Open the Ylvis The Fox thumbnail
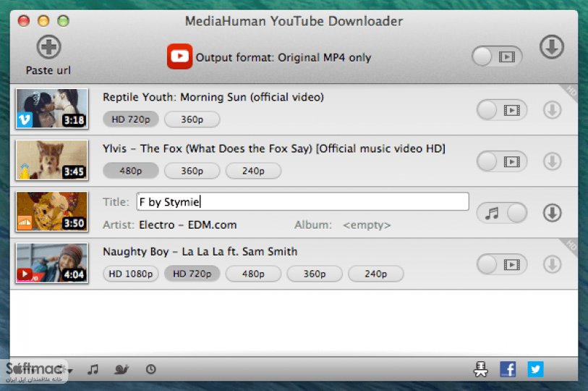 pos(52,160)
